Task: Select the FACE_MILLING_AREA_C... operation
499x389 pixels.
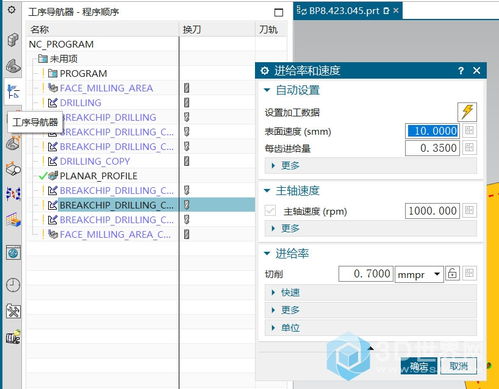Action: [x=115, y=234]
